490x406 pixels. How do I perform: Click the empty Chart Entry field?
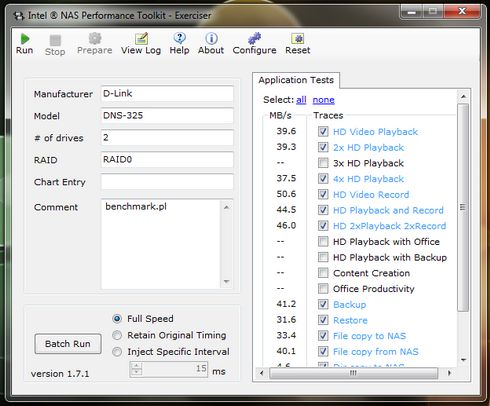[x=167, y=182]
